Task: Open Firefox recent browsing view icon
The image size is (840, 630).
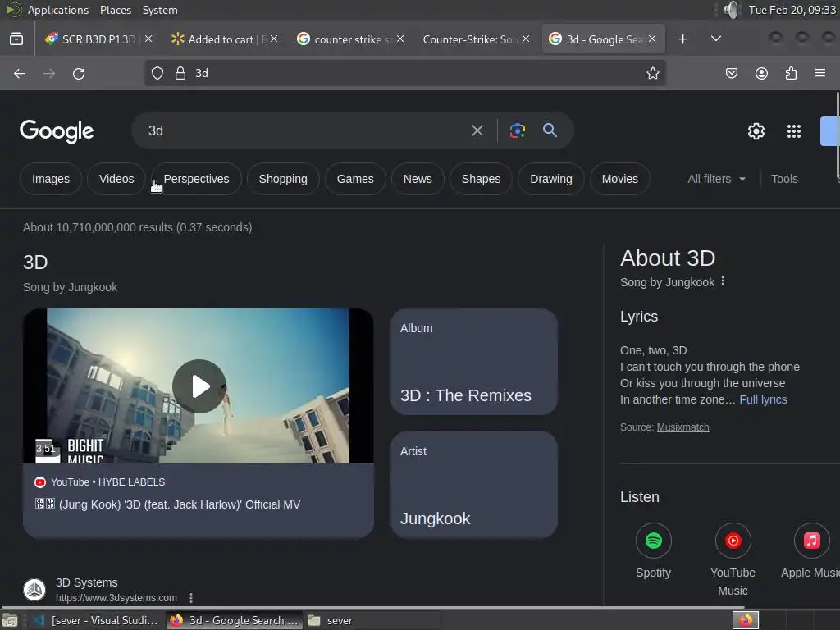Action: (x=16, y=39)
